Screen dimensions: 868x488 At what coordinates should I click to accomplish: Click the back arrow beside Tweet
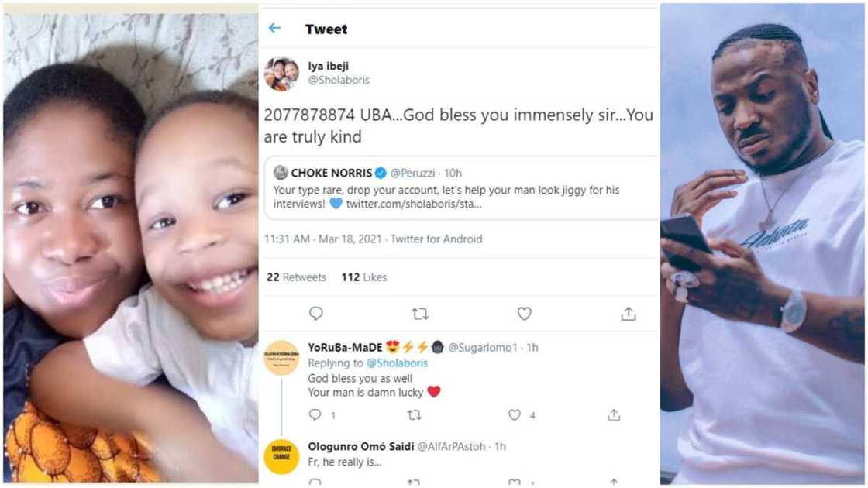(x=274, y=29)
